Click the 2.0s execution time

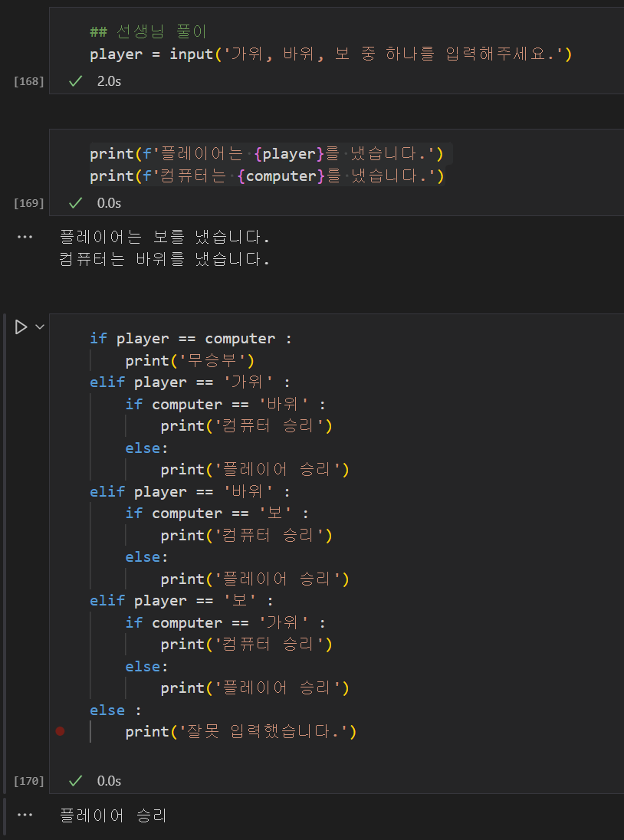(110, 81)
